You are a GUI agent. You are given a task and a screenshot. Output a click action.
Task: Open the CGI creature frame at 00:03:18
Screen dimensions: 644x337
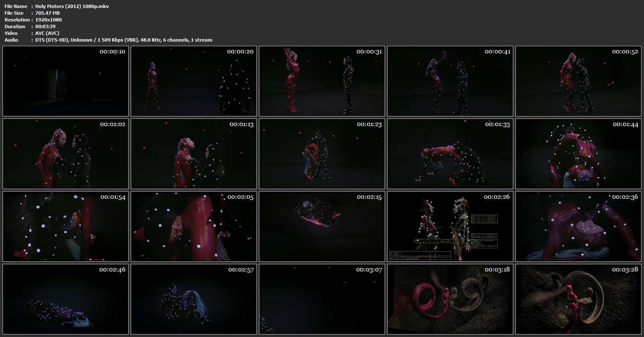click(x=450, y=299)
